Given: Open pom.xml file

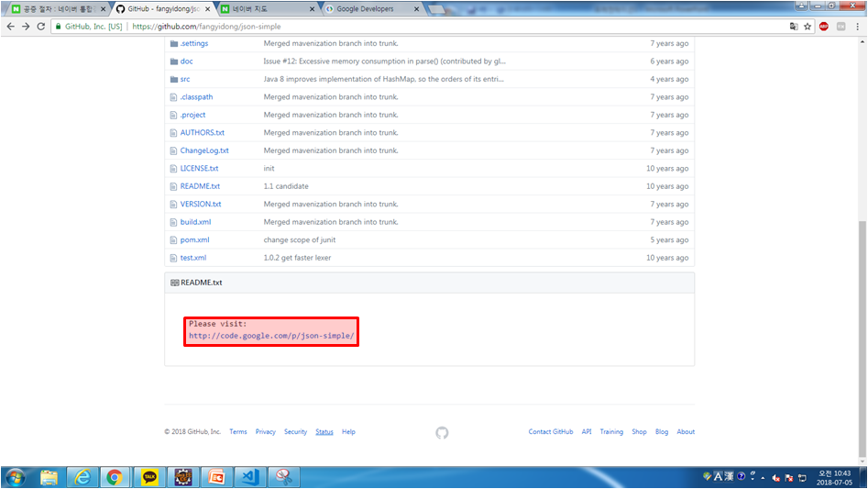Looking at the screenshot, I should coord(195,239).
